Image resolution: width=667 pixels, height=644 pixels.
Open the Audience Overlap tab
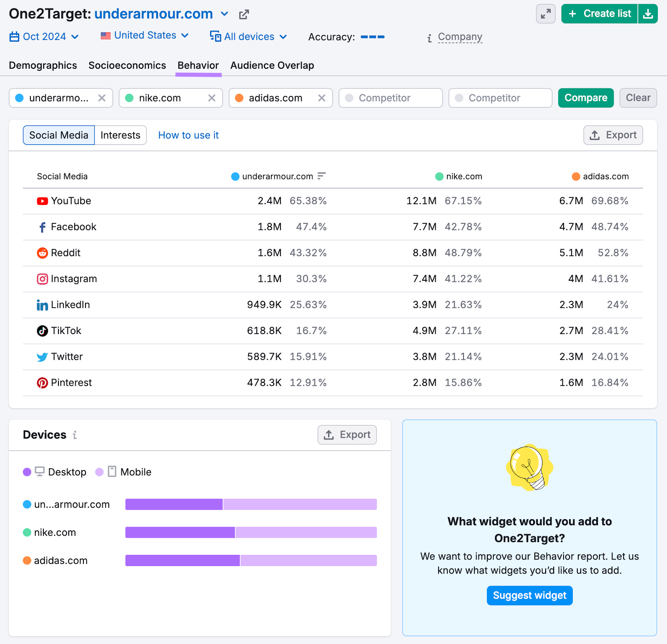coord(271,65)
